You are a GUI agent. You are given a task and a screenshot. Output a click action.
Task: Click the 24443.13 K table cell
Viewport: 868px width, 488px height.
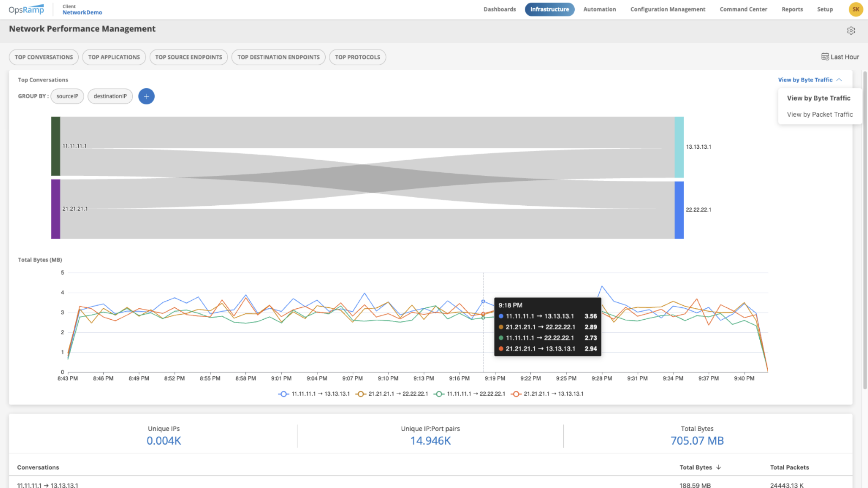click(787, 485)
